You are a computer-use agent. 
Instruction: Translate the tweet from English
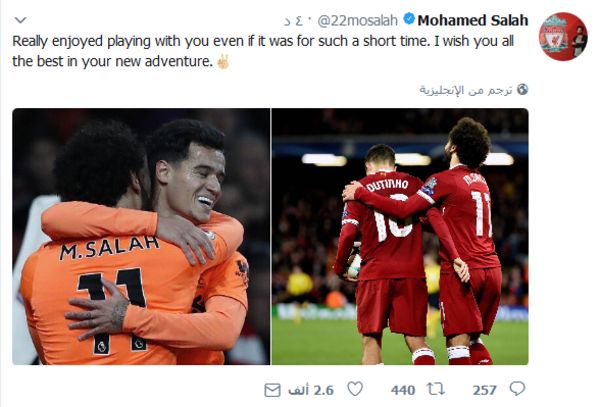coord(465,90)
